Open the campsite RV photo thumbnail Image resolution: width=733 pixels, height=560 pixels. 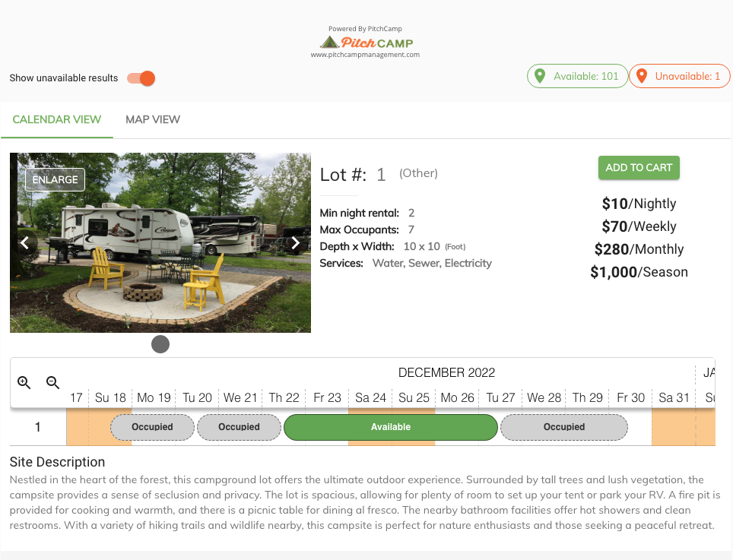pyautogui.click(x=160, y=242)
